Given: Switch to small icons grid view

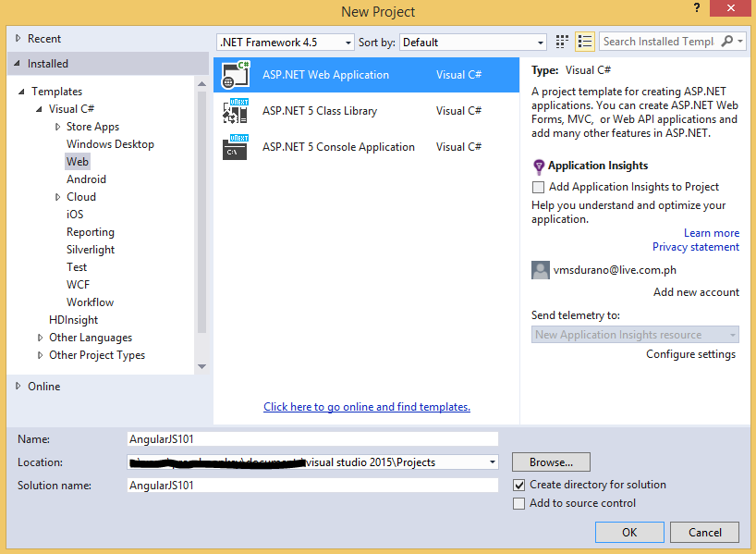Looking at the screenshot, I should (562, 42).
